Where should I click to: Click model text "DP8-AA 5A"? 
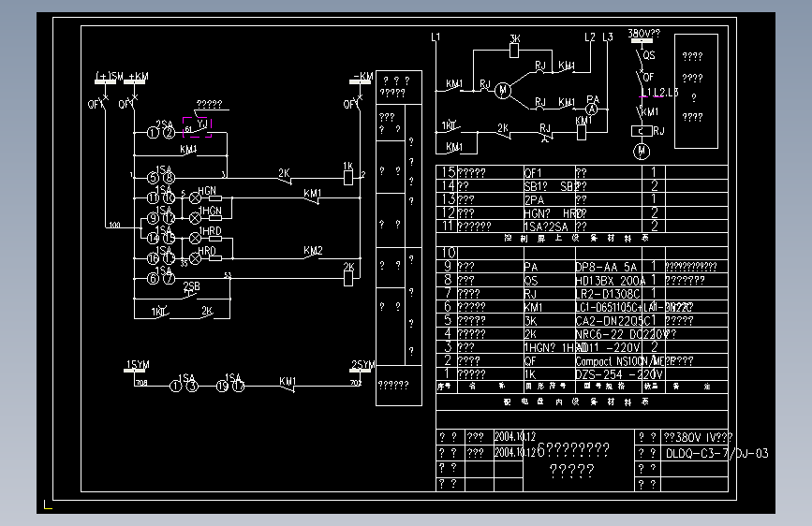pos(606,267)
